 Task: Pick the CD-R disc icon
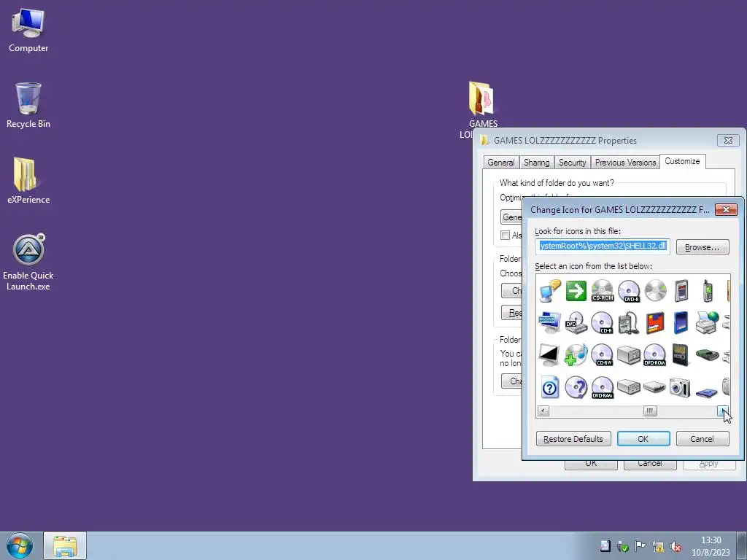(x=602, y=323)
